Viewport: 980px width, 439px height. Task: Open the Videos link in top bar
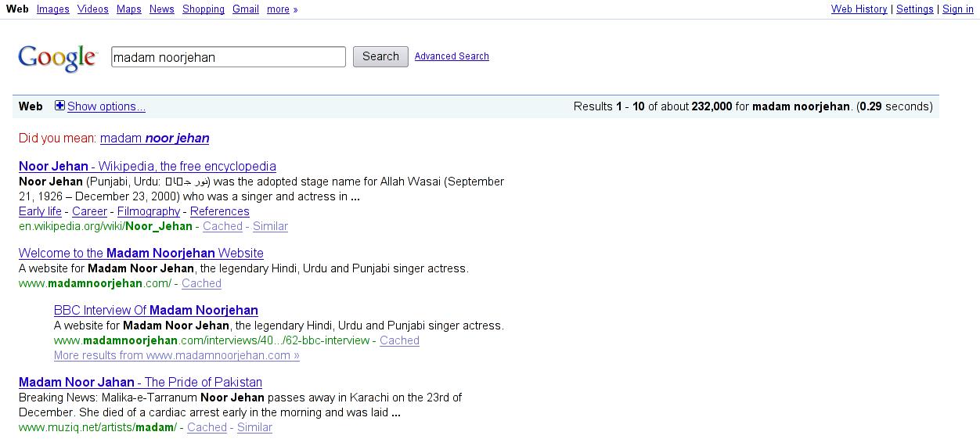pyautogui.click(x=93, y=9)
